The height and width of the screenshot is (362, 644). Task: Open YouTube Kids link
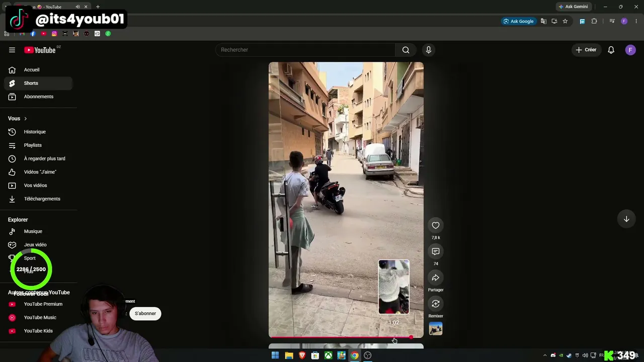click(x=38, y=331)
